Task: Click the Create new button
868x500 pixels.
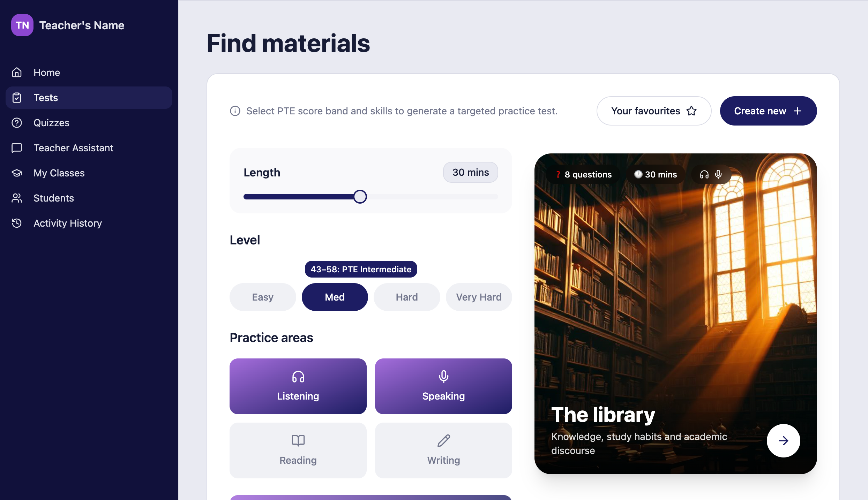Action: 768,111
